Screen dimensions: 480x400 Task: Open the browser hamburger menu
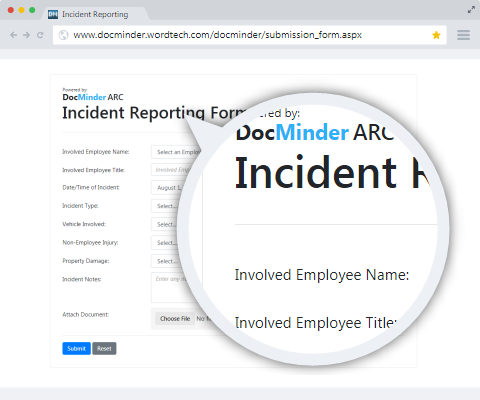click(463, 35)
